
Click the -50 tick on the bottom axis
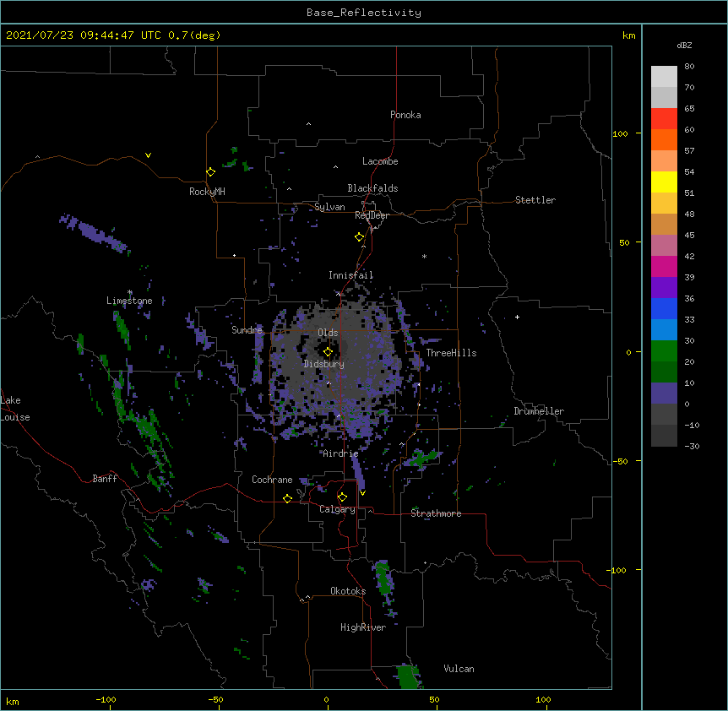[x=215, y=699]
